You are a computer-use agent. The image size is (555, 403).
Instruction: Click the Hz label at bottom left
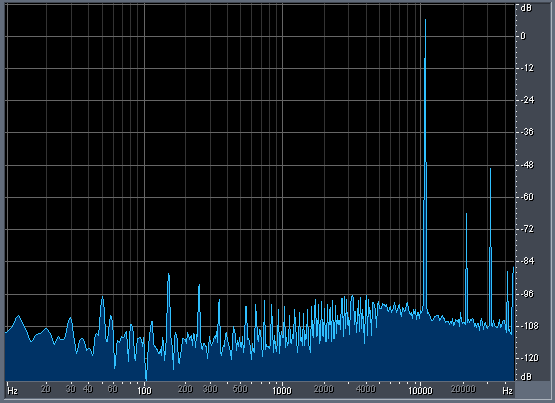coord(12,391)
